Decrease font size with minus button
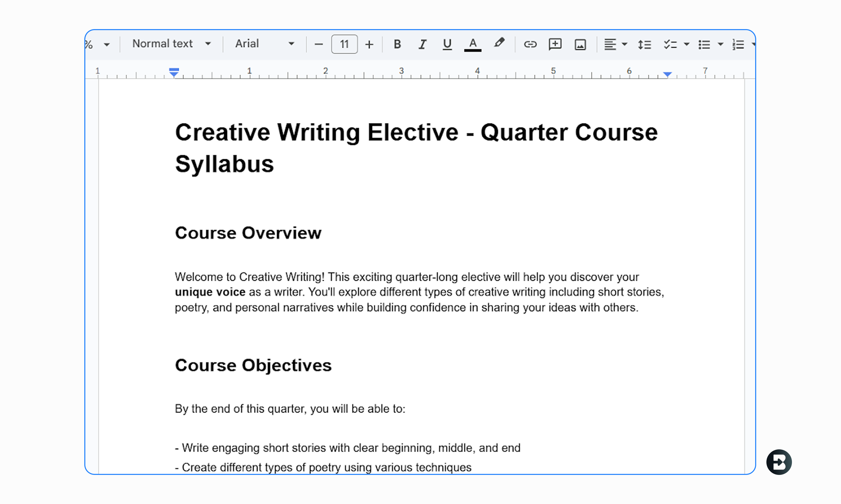The width and height of the screenshot is (841, 504). [318, 44]
